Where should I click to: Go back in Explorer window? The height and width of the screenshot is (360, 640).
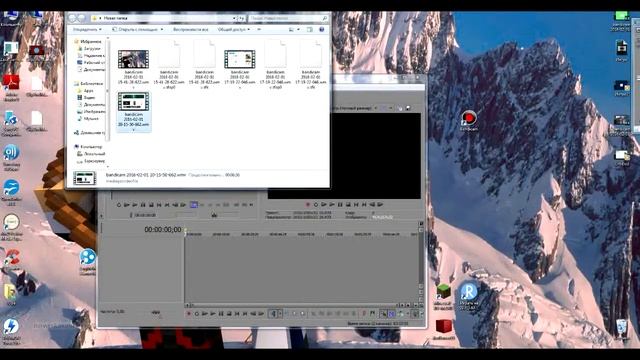click(73, 18)
